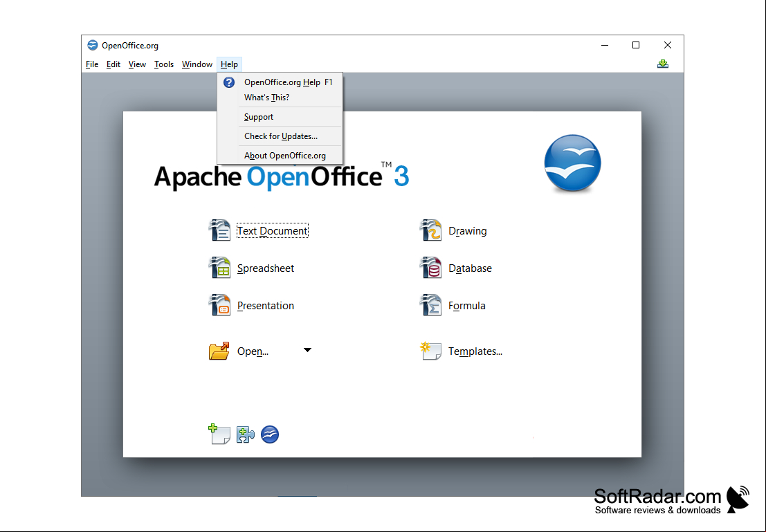Close the OpenOffice.org window
The width and height of the screenshot is (766, 532).
coord(667,45)
